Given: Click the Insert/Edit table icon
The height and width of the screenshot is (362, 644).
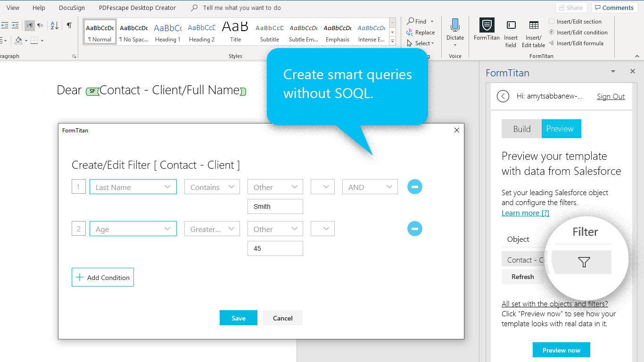Looking at the screenshot, I should pyautogui.click(x=534, y=25).
